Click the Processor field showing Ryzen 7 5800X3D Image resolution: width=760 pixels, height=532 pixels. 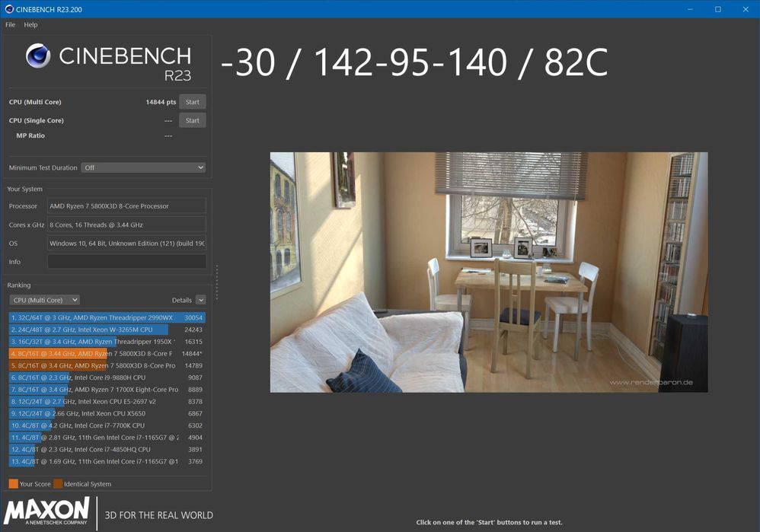[126, 206]
